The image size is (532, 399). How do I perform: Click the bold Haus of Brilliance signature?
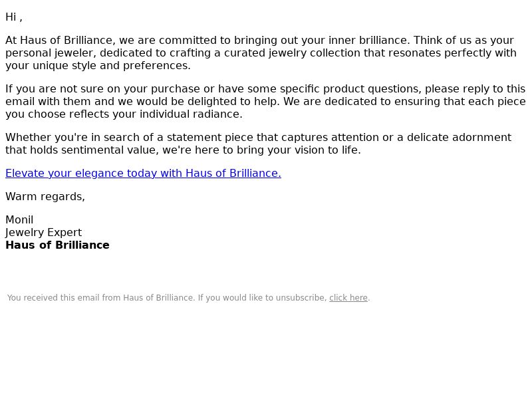[x=57, y=245]
